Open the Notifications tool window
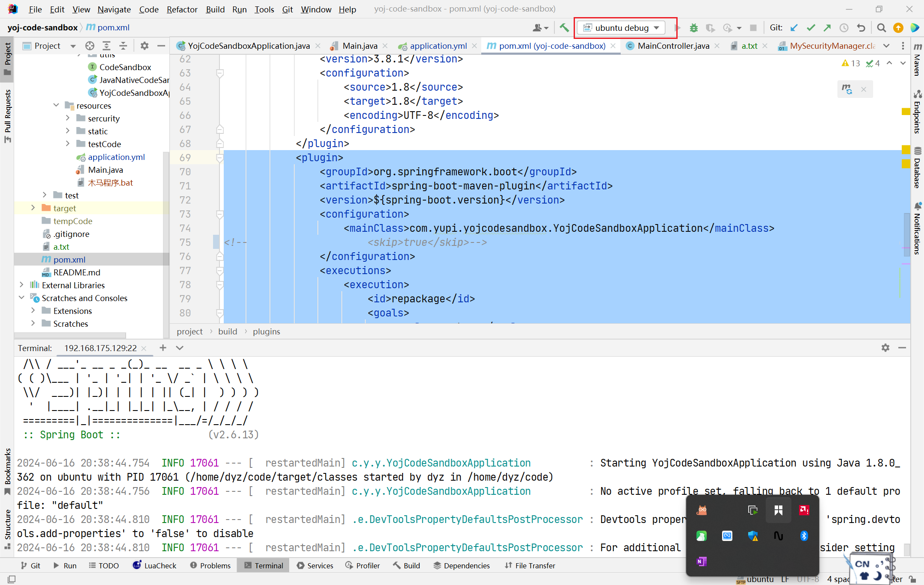The width and height of the screenshot is (924, 585). (x=918, y=228)
